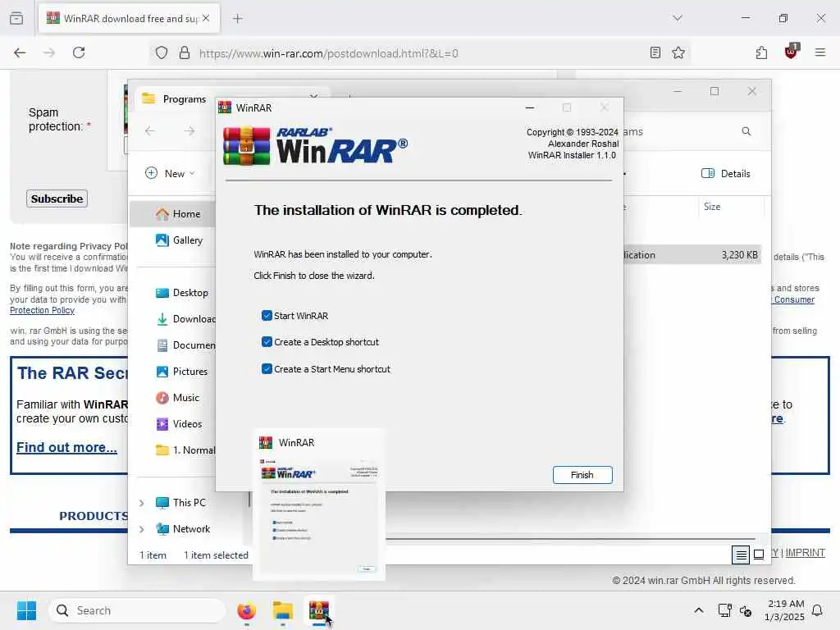Image resolution: width=840 pixels, height=630 pixels.
Task: Click the tracking protection shield icon
Action: click(162, 52)
